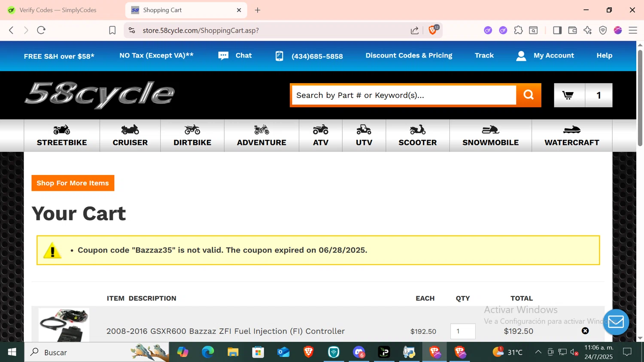This screenshot has width=644, height=362.
Task: Open the UTV category
Action: pos(364,136)
